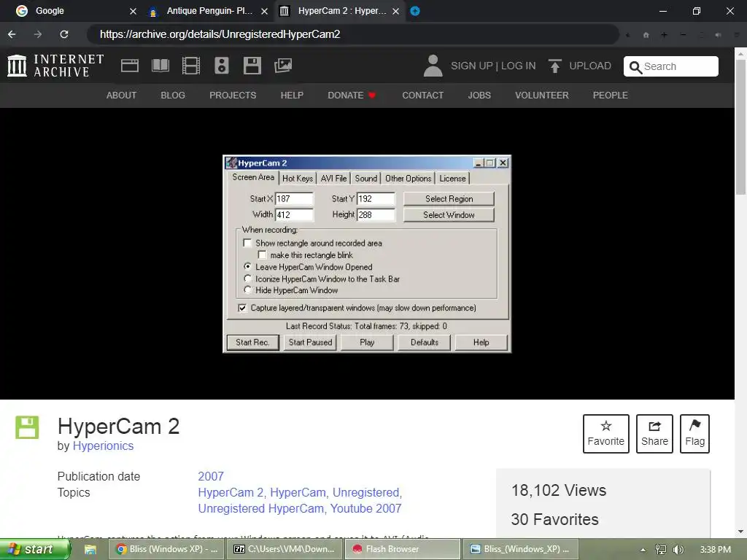747x560 pixels.
Task: Reload the page with refresh icon
Action: (64, 34)
